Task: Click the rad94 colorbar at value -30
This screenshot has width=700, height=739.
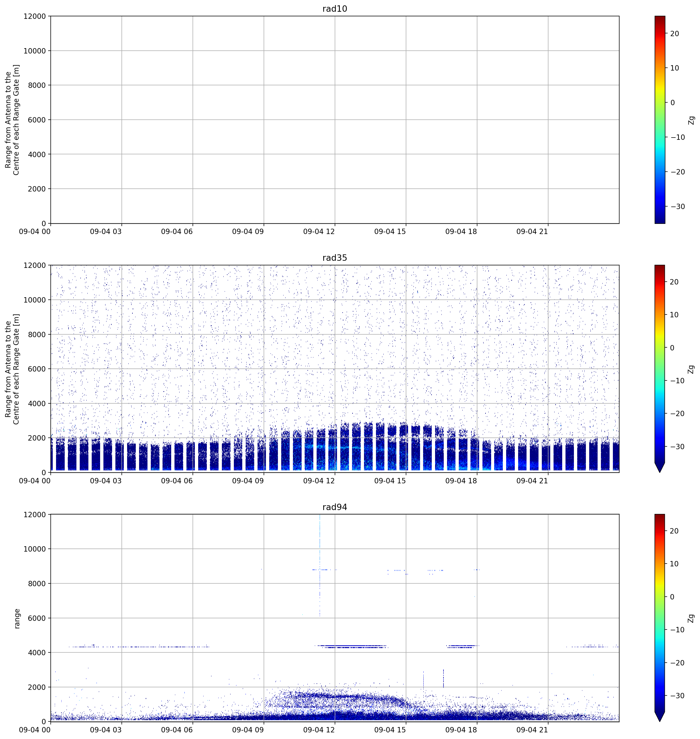Action: (x=660, y=696)
